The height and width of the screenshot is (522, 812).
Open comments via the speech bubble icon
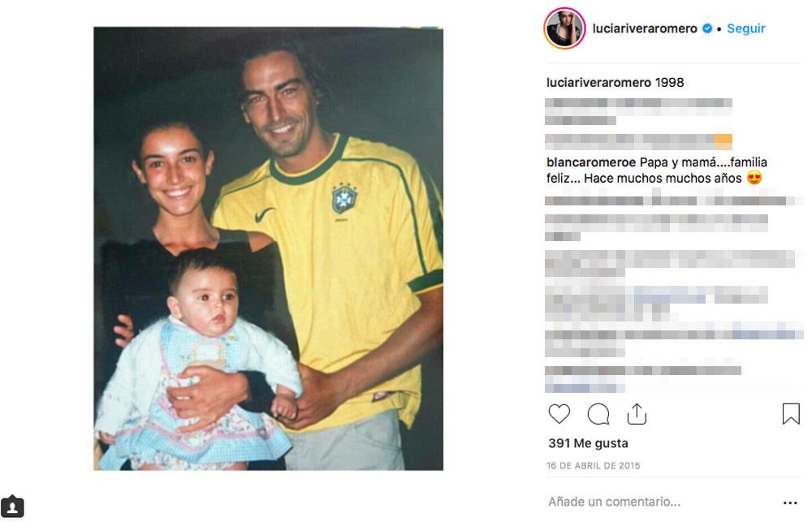[598, 414]
